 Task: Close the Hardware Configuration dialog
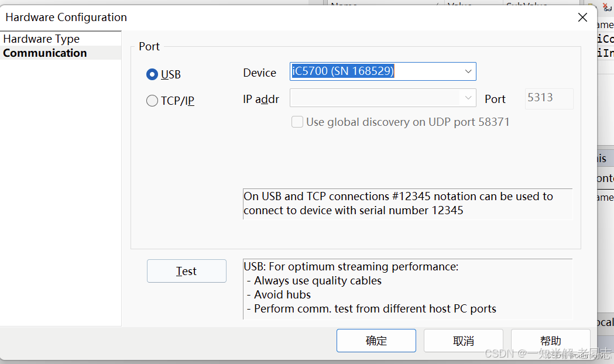click(x=582, y=17)
